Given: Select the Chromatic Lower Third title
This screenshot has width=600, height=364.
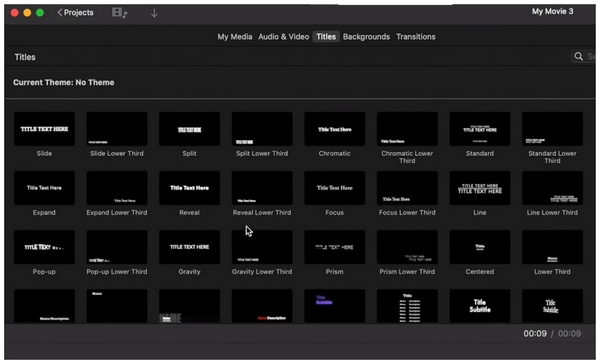Looking at the screenshot, I should [407, 129].
